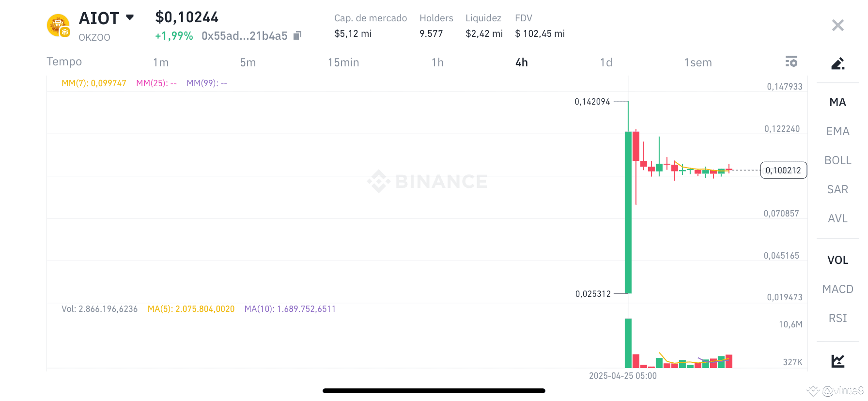Click the AIOT token logo icon
The width and height of the screenshot is (868, 401).
click(x=59, y=25)
